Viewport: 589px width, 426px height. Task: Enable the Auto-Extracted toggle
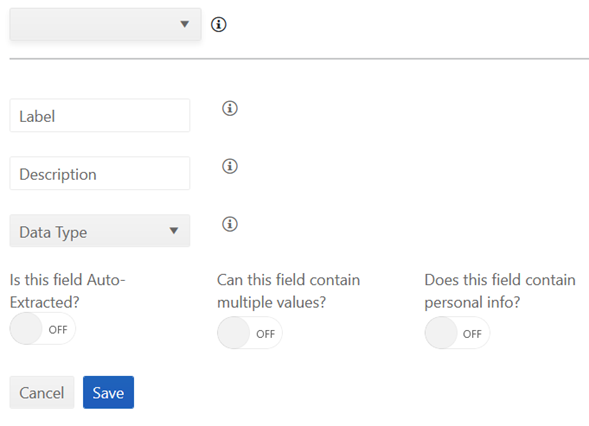point(42,329)
